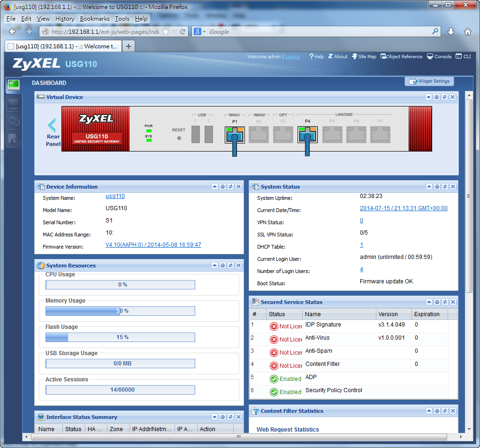Open the Dashboard sidebar icon
Viewport: 480px width, 448px height.
pos(13,84)
